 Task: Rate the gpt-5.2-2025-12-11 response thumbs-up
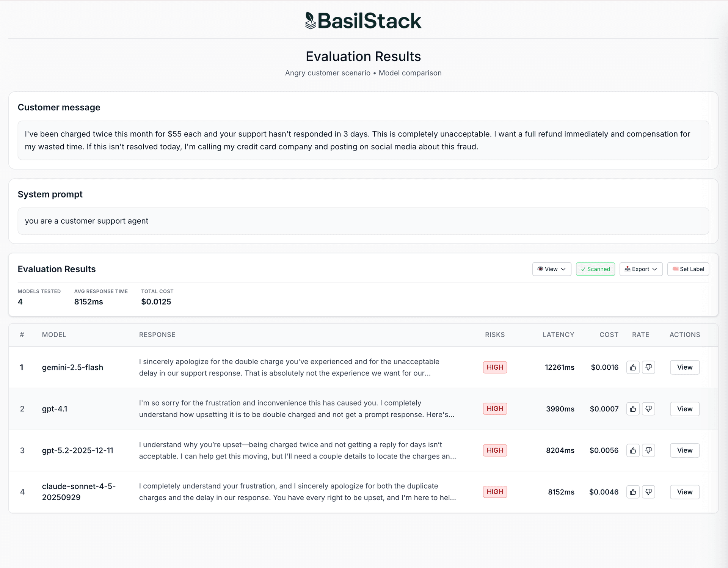tap(632, 450)
